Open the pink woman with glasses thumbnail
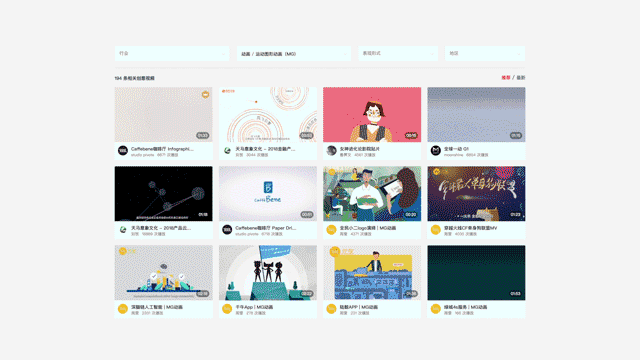 (x=372, y=114)
